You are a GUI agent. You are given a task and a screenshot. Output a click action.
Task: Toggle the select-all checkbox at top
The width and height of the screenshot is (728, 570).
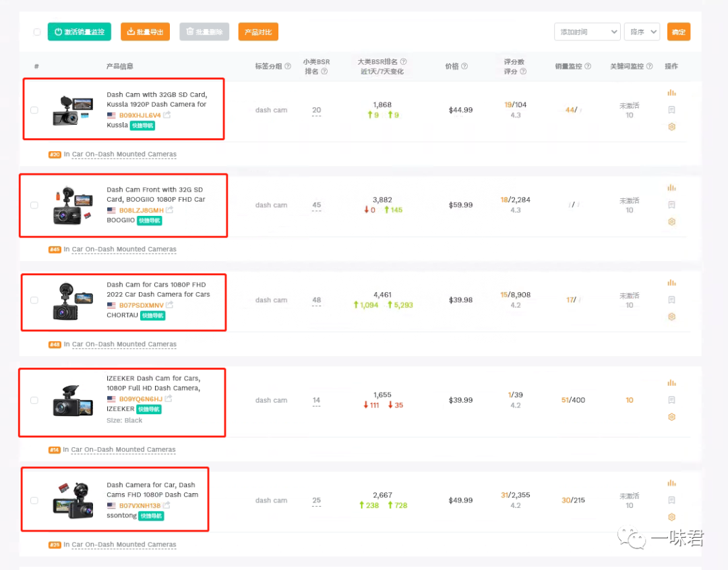[x=37, y=32]
